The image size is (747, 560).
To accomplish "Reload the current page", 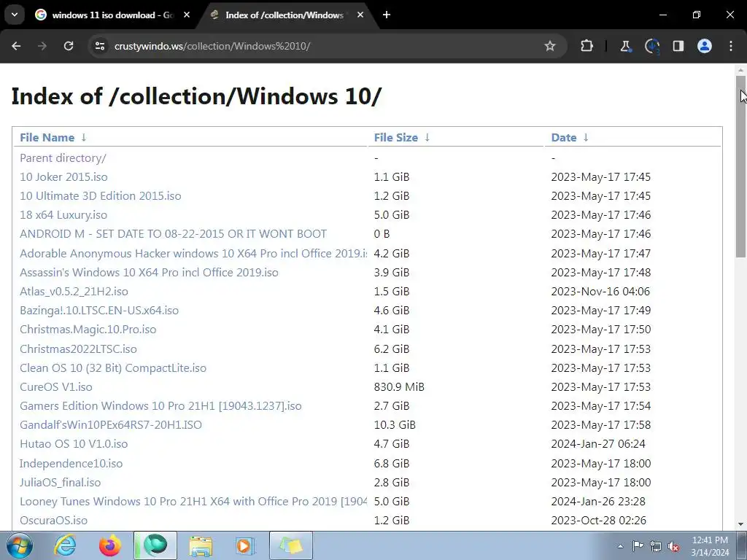I will click(69, 46).
